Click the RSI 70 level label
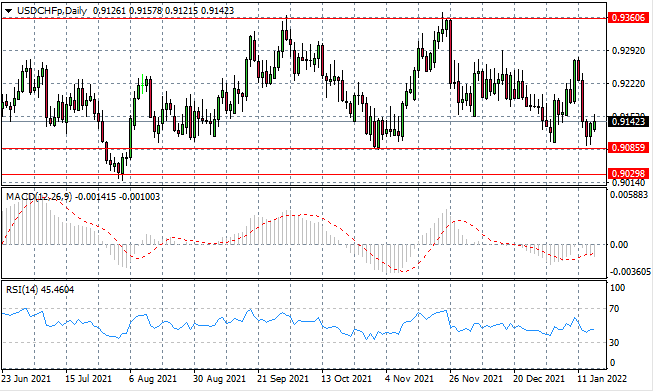653x391 pixels. 614,309
